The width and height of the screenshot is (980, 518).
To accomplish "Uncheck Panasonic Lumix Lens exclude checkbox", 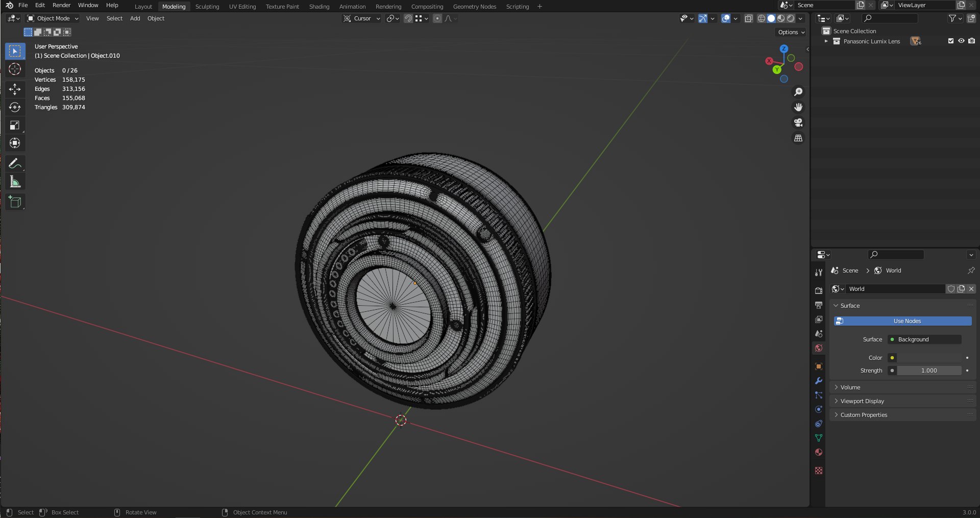I will [x=951, y=41].
